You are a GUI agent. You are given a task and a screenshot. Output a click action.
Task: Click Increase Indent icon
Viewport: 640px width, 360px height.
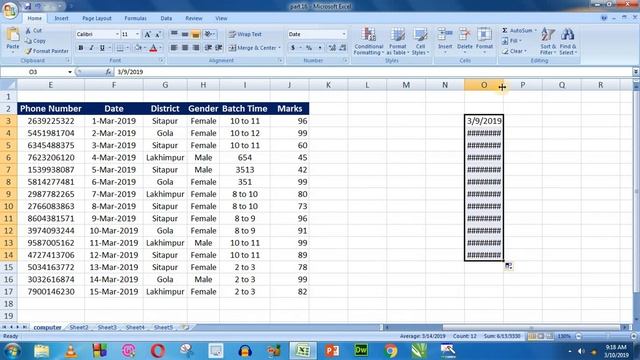[x=219, y=48]
